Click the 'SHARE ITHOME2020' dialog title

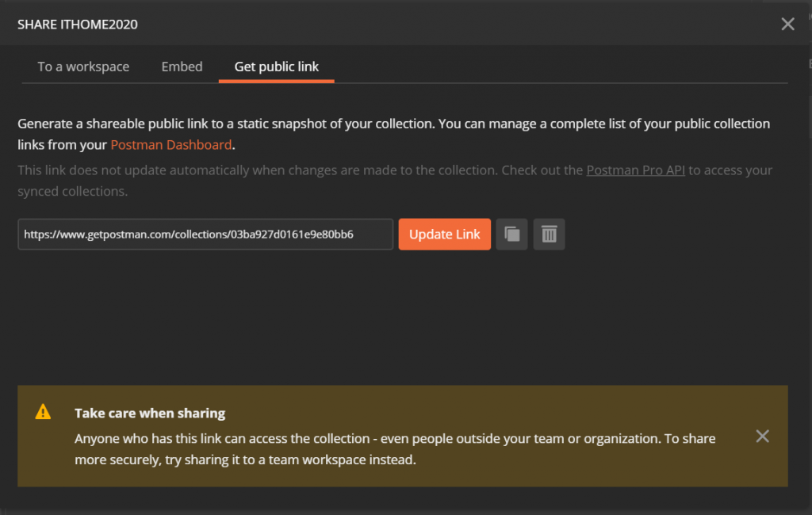coord(78,24)
